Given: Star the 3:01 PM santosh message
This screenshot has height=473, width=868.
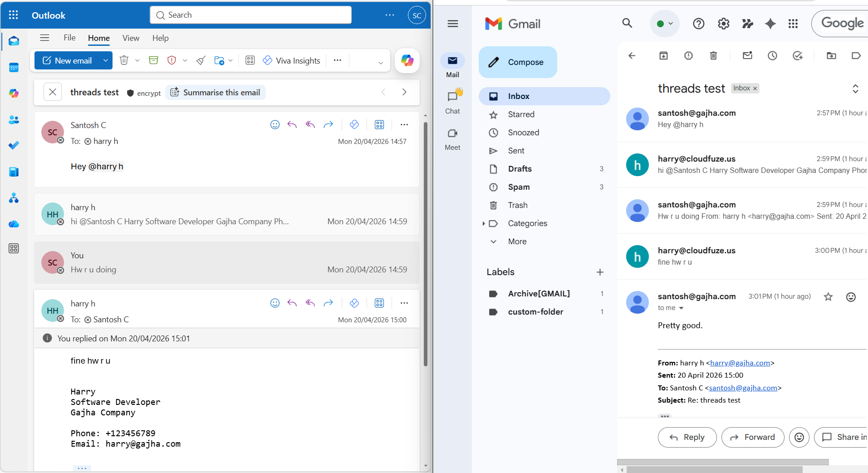Looking at the screenshot, I should [829, 297].
